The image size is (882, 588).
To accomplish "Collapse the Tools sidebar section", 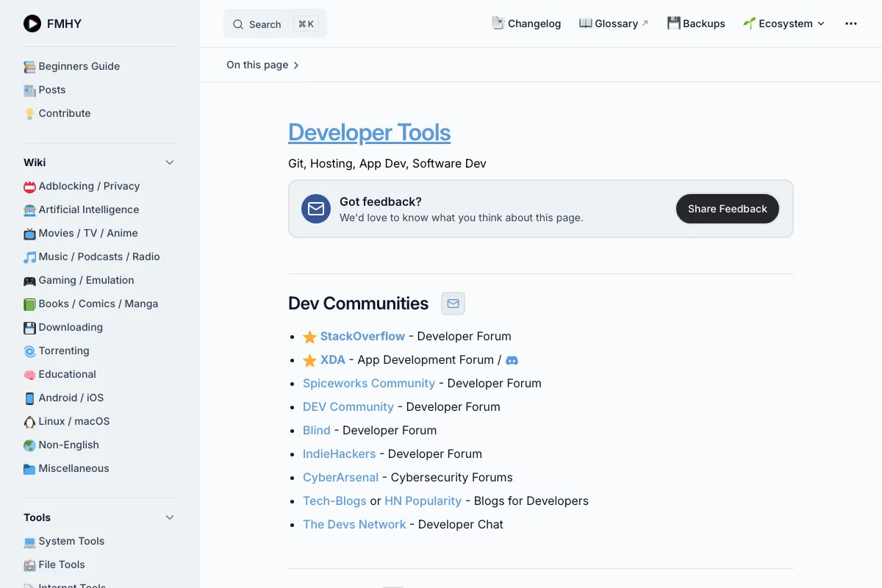I will [170, 517].
